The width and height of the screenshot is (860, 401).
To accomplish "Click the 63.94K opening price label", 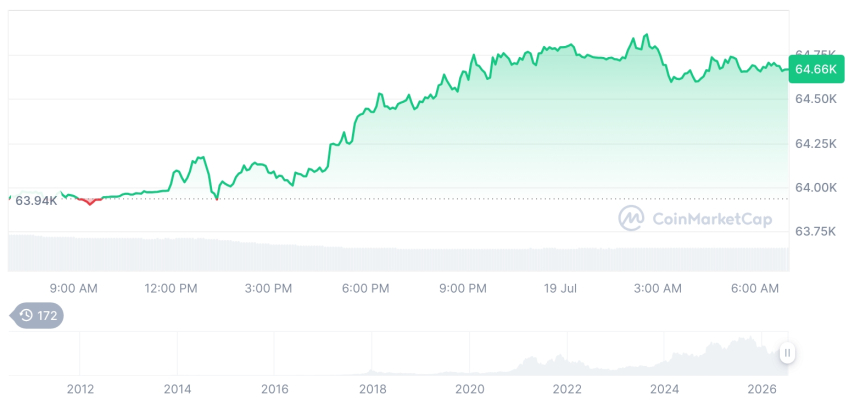I will pos(36,201).
